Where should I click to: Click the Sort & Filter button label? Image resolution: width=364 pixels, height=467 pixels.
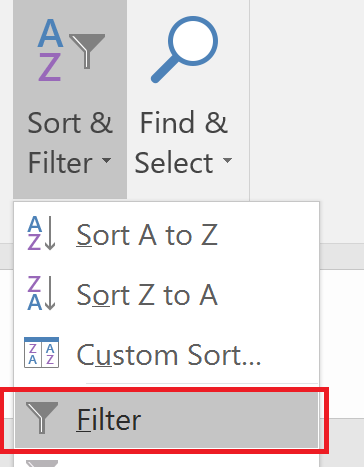click(x=70, y=143)
